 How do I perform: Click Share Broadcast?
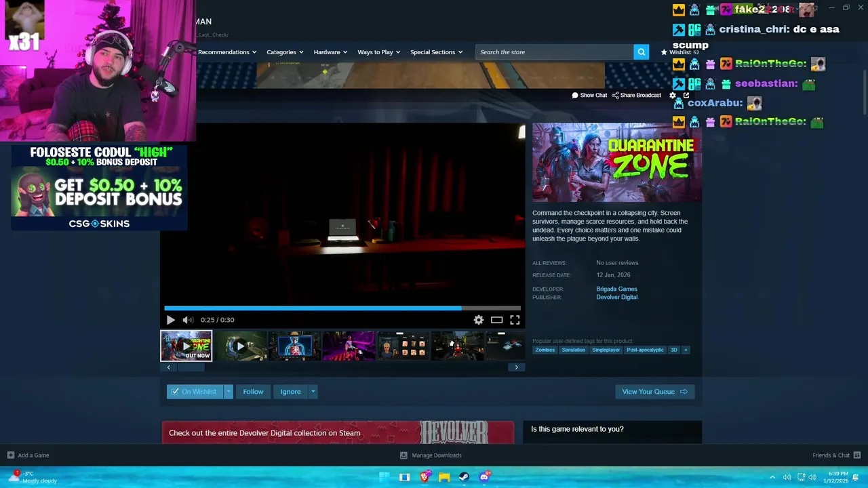point(636,96)
